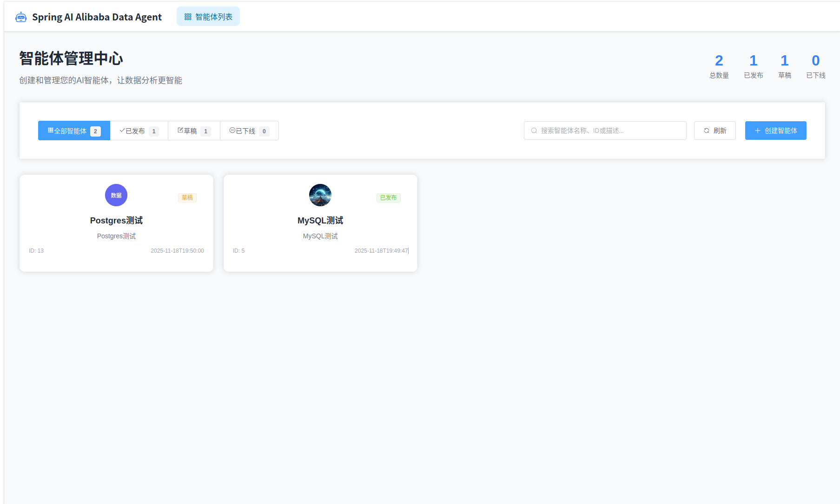Toggle the 草稿 status badge on Postgres测试
This screenshot has width=840, height=504.
[x=187, y=197]
